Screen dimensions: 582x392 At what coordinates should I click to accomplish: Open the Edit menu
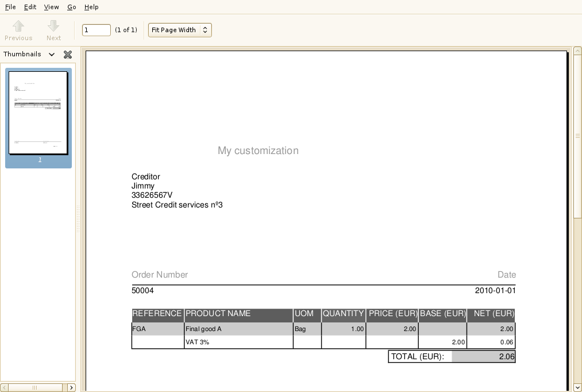tap(30, 7)
